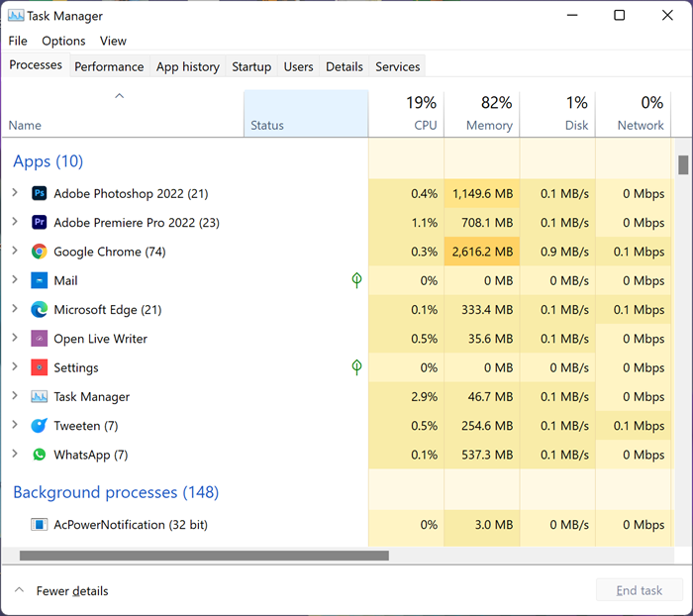Select AcPowerNotification (32 bit) process name

coord(131,525)
